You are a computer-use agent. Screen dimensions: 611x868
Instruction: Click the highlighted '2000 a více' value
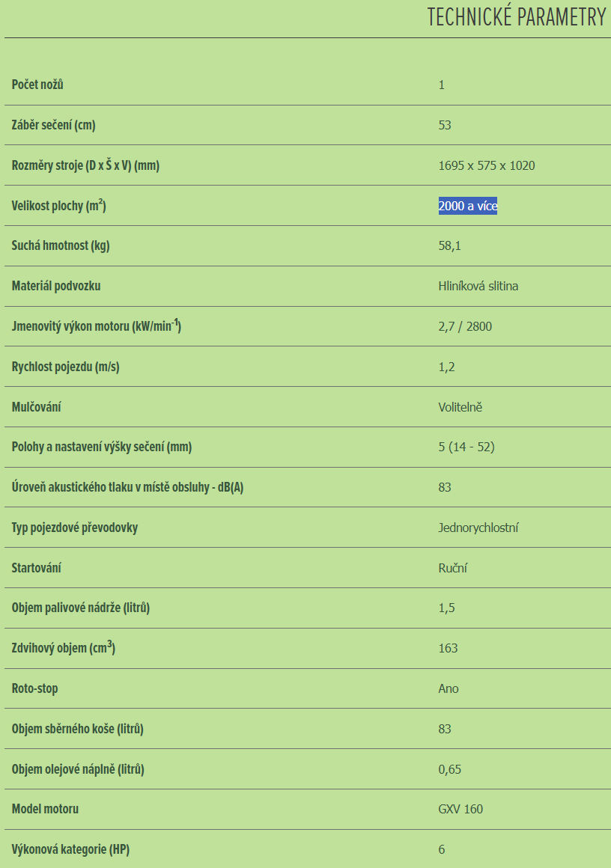(x=468, y=206)
